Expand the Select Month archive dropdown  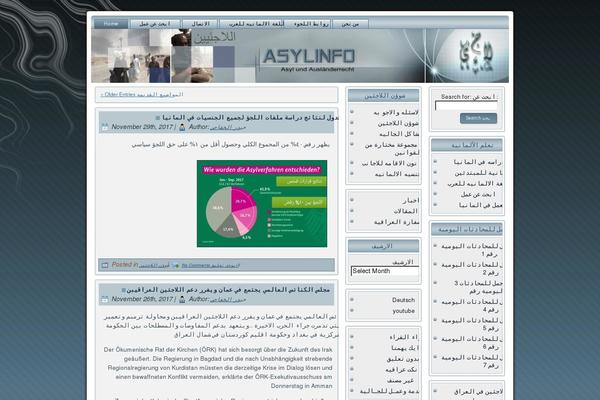[x=385, y=271]
